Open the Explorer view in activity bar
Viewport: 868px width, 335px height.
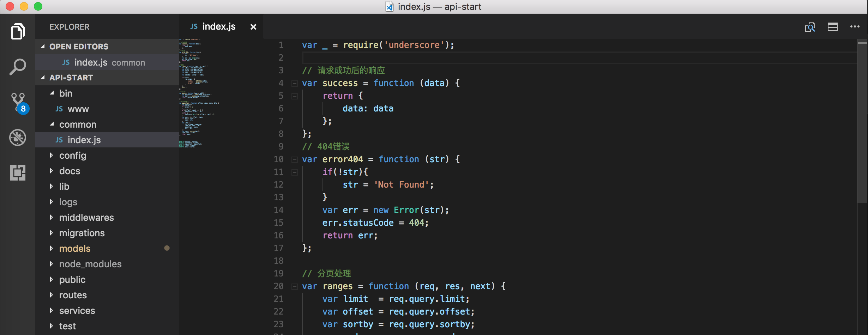click(x=18, y=32)
